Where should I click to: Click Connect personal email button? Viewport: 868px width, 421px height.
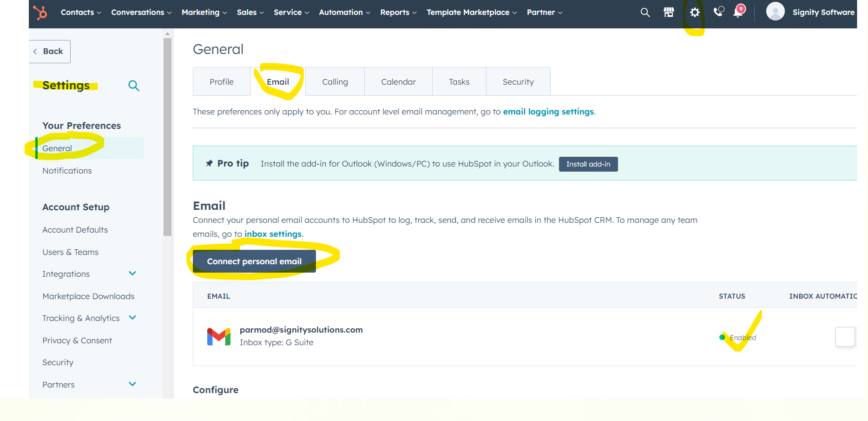[x=254, y=261]
